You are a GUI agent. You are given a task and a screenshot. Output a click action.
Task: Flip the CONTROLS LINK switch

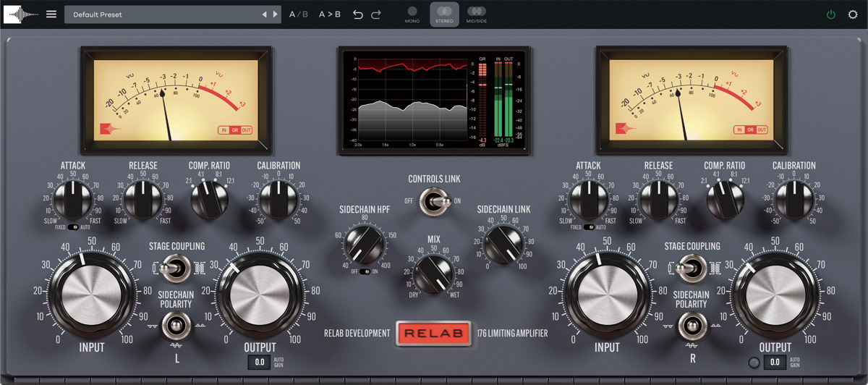pos(434,200)
